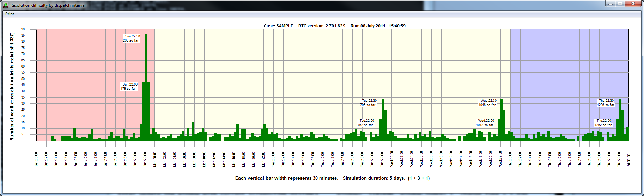644x196 pixels.
Task: Click the 'Mon:00:00' x-axis time label
Action: [x=155, y=159]
